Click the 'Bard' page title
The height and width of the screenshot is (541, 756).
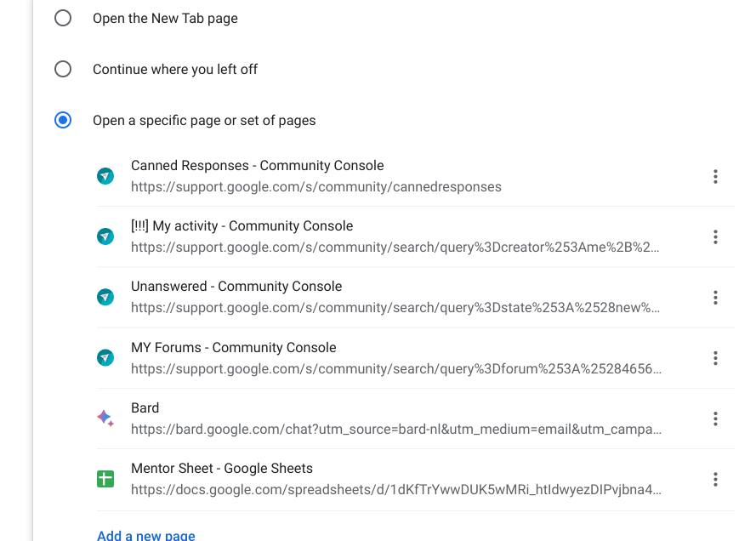[x=145, y=408]
